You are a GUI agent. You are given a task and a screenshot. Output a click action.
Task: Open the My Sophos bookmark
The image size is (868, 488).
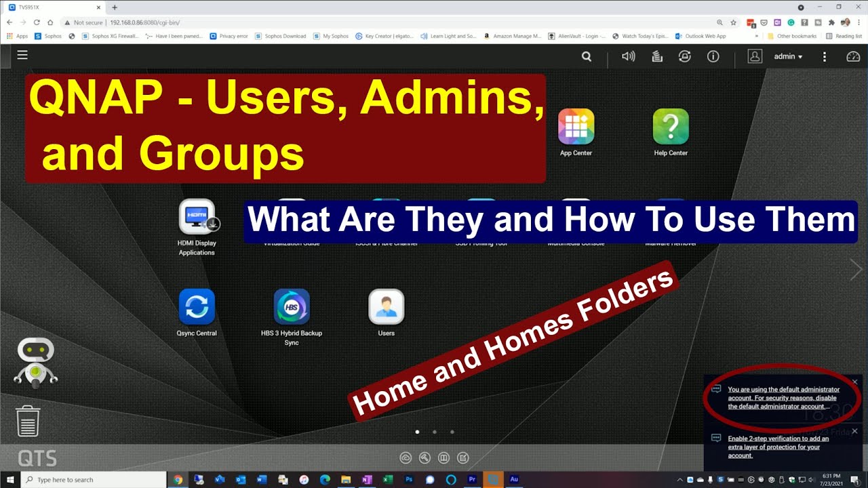pos(332,36)
